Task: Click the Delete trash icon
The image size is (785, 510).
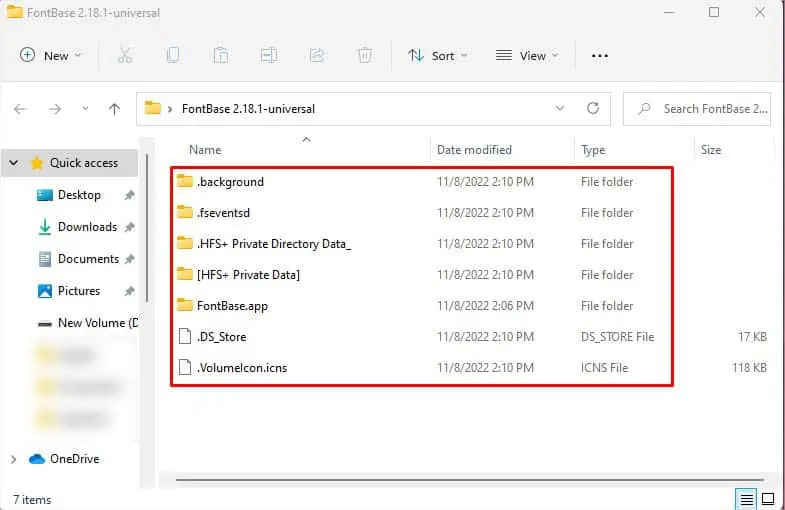Action: [x=365, y=55]
